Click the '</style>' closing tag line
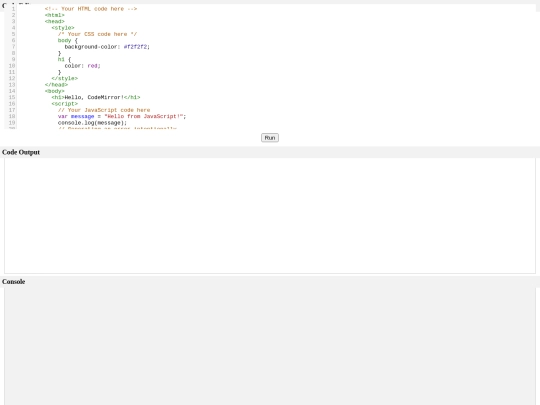Viewport: 540px width, 405px height. point(64,79)
